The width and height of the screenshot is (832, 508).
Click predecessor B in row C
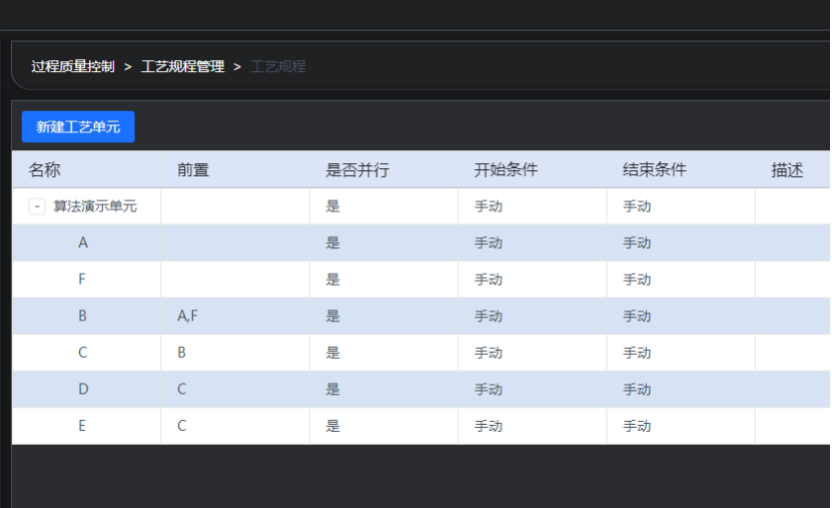[x=181, y=352]
